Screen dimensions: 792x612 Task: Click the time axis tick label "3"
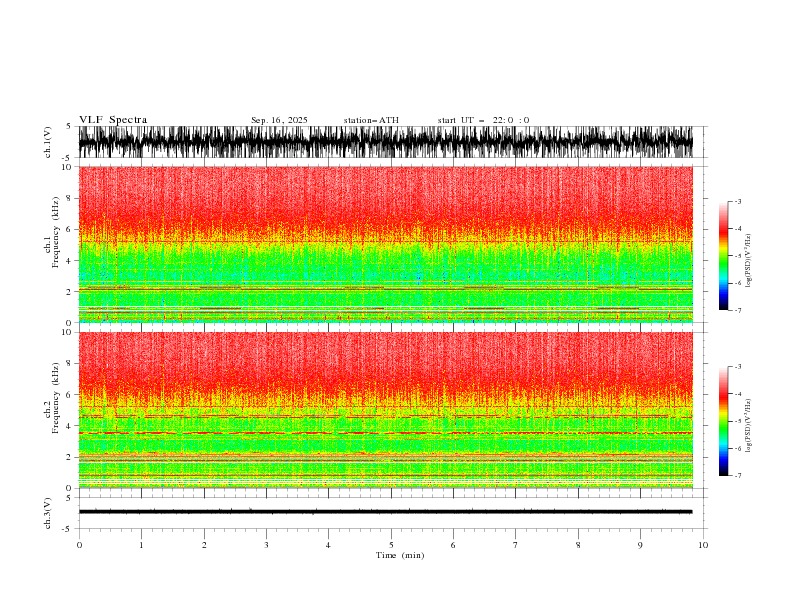[266, 545]
